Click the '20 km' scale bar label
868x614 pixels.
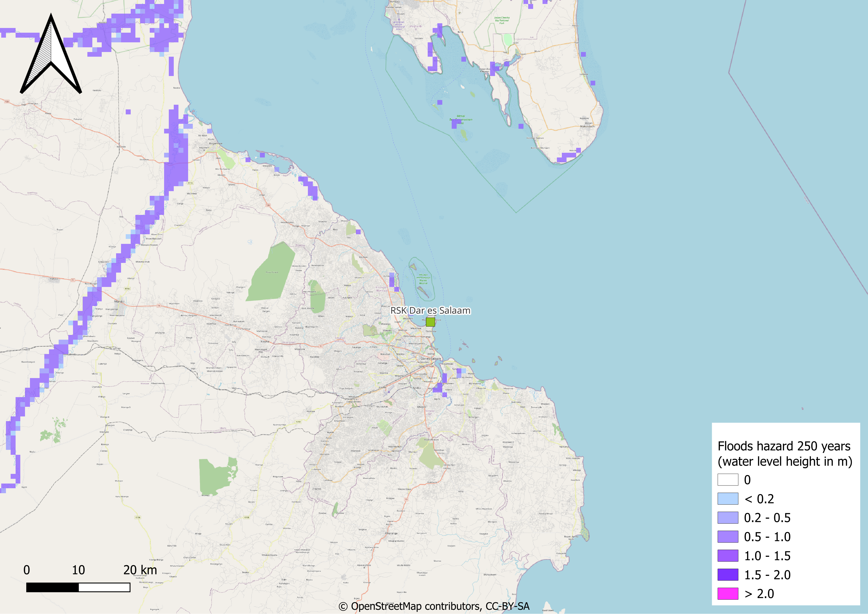pyautogui.click(x=140, y=570)
